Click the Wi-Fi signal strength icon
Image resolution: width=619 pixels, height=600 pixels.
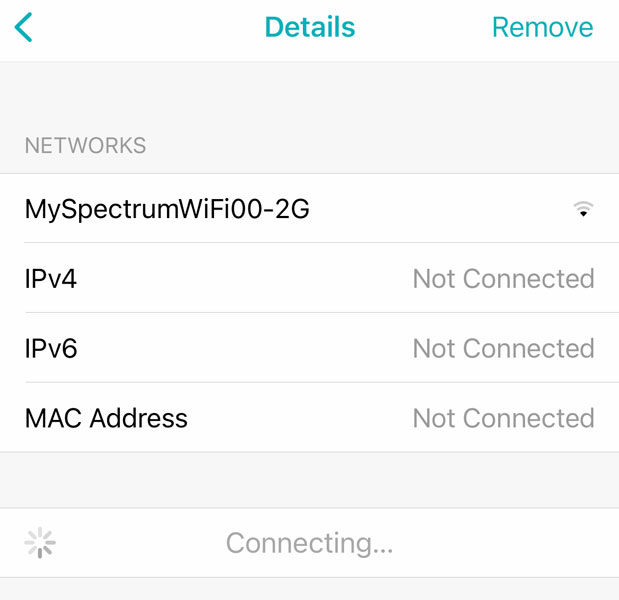tap(583, 209)
